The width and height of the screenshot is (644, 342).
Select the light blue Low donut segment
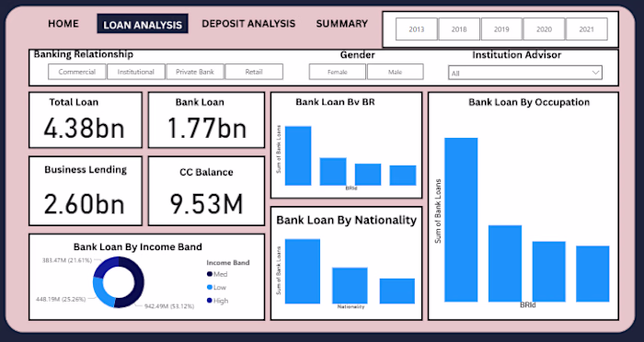pos(99,293)
